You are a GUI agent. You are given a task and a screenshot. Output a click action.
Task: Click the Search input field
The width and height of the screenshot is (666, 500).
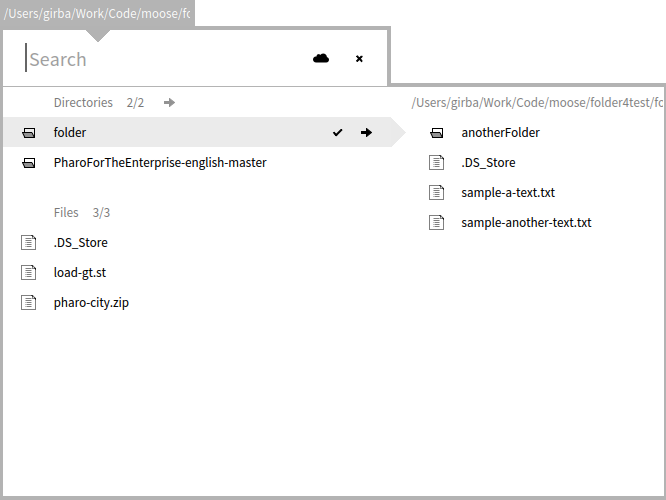[x=164, y=59]
